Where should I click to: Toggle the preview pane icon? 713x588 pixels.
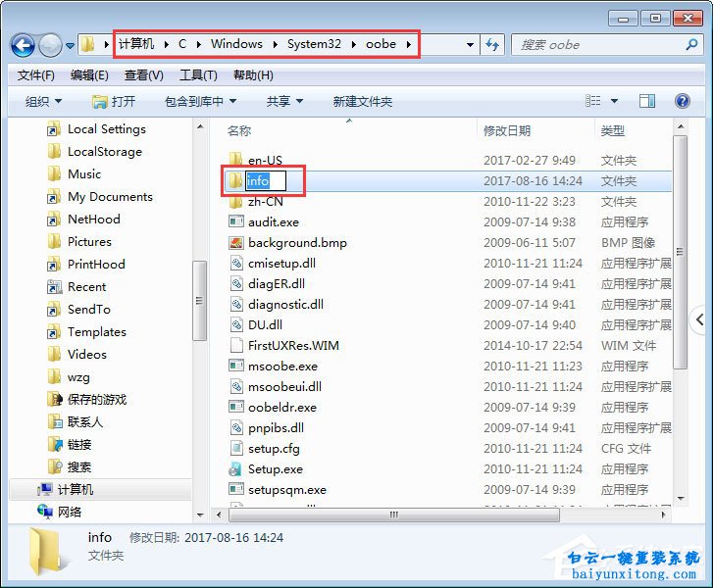point(646,101)
